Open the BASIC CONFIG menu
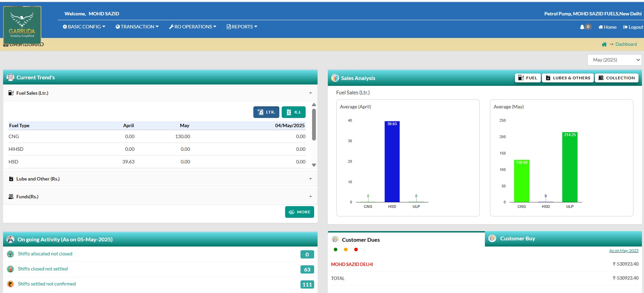Screen dimensions: 644x293 coord(84,27)
